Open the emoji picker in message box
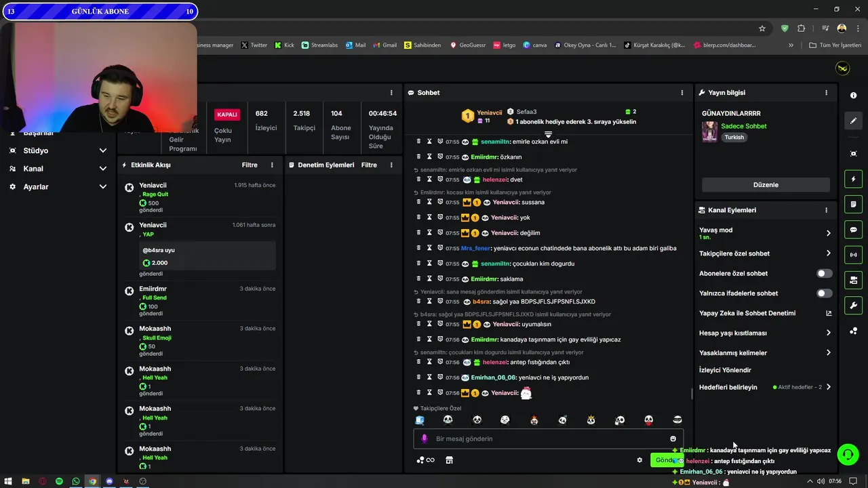Viewport: 868px width, 488px height. [x=673, y=439]
